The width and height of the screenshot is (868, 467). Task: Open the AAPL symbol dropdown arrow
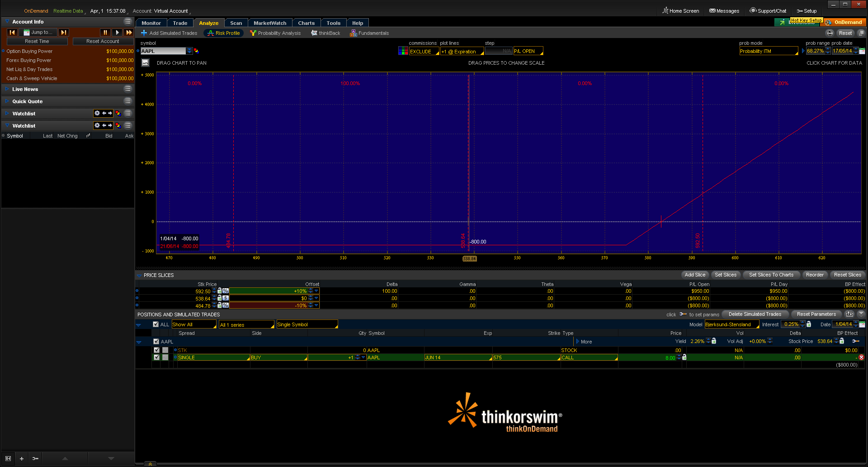(189, 51)
